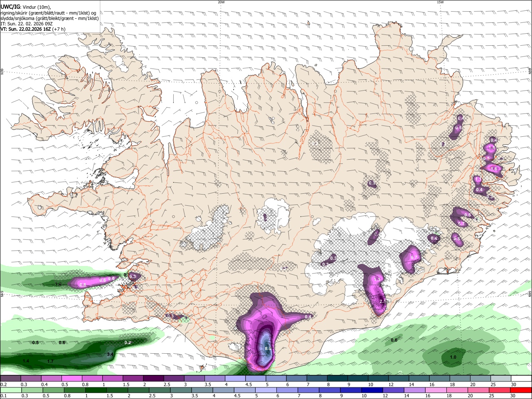This screenshot has width=532, height=399.
Task: Click the 'IT: Sun. 22. 02. 2026 09Z' line
Action: click(x=27, y=24)
